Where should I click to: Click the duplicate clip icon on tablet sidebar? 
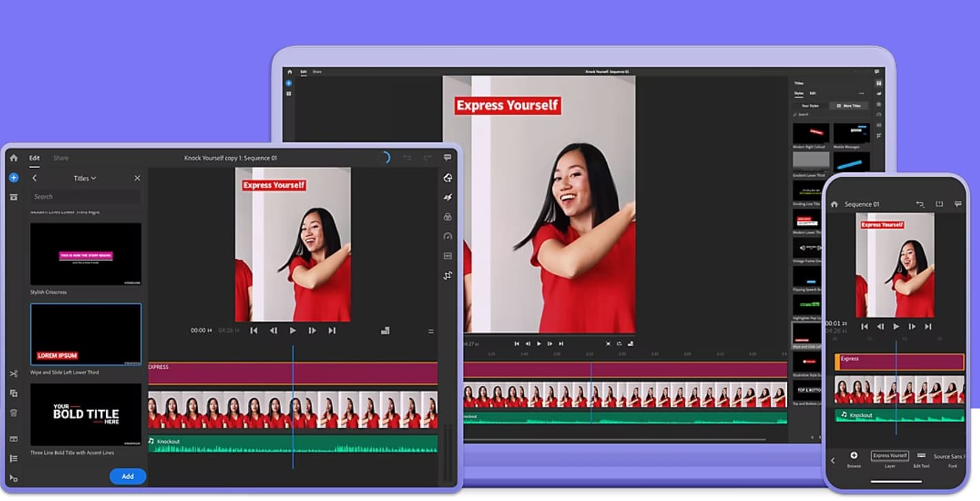(14, 393)
